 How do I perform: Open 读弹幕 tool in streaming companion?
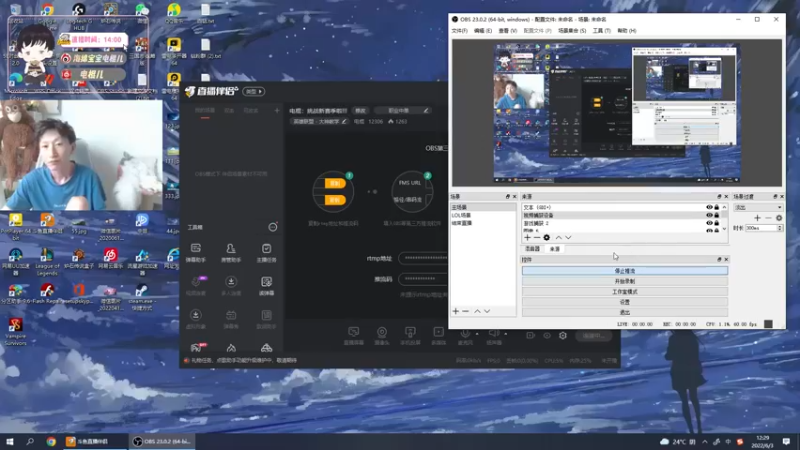click(x=266, y=286)
